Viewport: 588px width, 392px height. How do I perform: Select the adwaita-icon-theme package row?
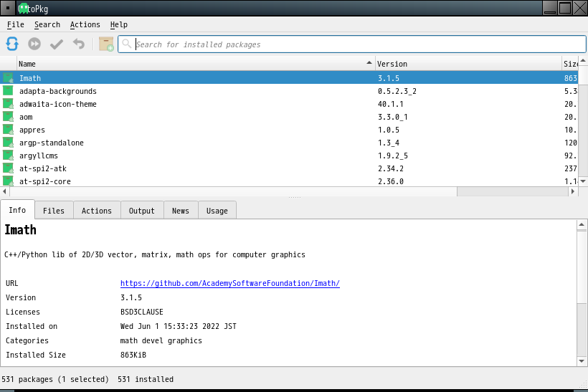tap(289, 104)
